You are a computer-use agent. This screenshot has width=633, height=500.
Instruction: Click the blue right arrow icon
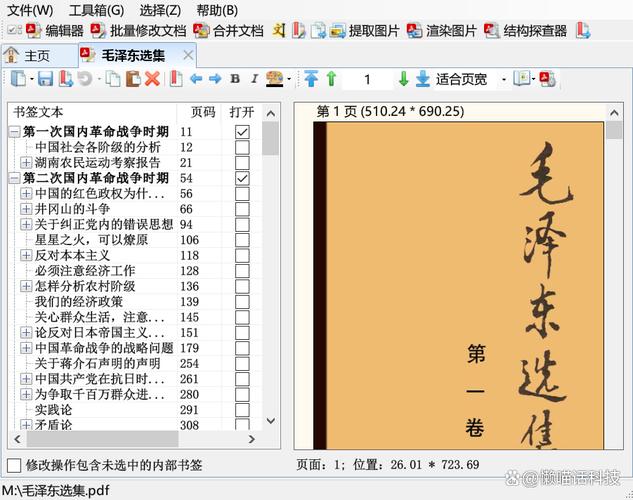click(215, 79)
